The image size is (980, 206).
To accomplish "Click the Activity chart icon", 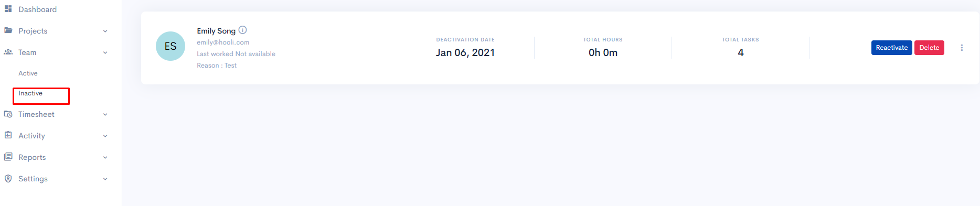I will click(8, 135).
